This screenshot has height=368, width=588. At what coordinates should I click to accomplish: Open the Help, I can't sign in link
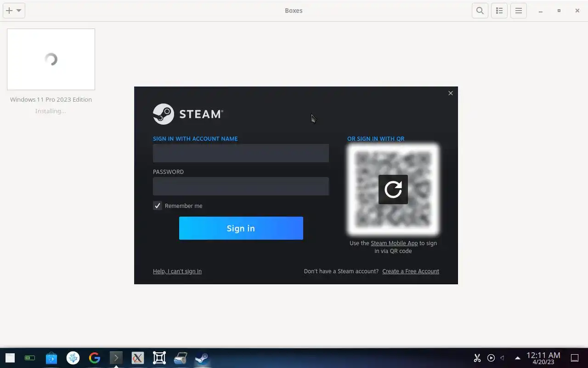pyautogui.click(x=177, y=271)
